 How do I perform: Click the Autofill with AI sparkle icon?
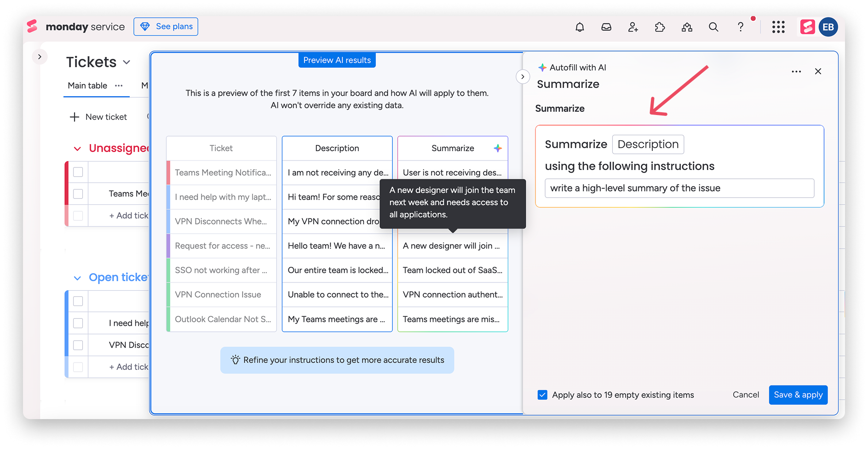[542, 68]
